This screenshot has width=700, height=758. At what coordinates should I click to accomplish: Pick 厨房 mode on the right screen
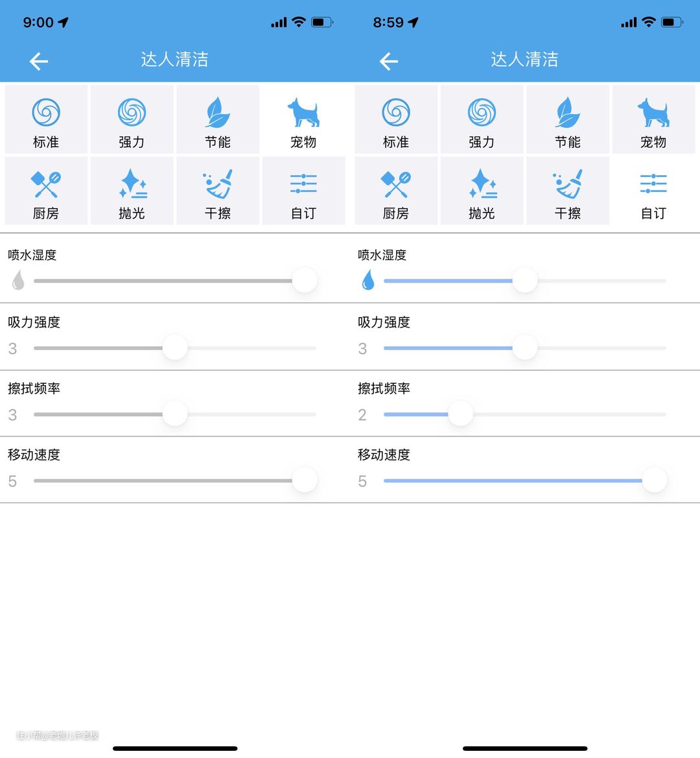pyautogui.click(x=396, y=191)
